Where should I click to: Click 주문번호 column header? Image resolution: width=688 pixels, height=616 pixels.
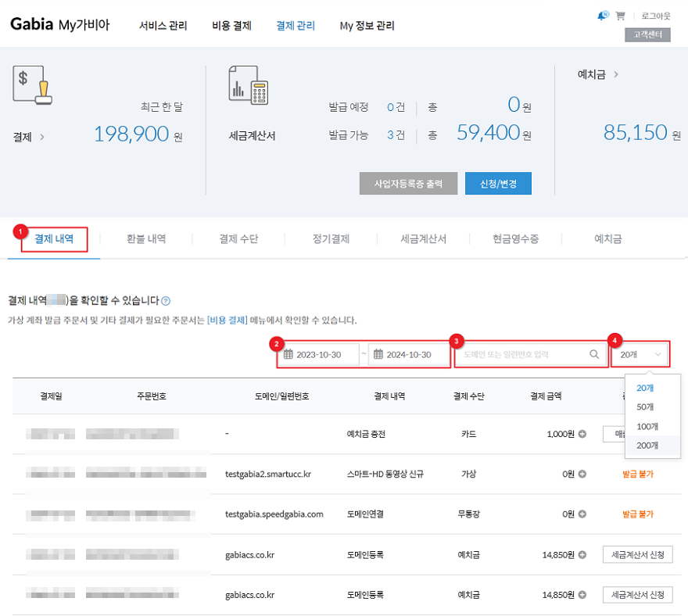pyautogui.click(x=152, y=396)
